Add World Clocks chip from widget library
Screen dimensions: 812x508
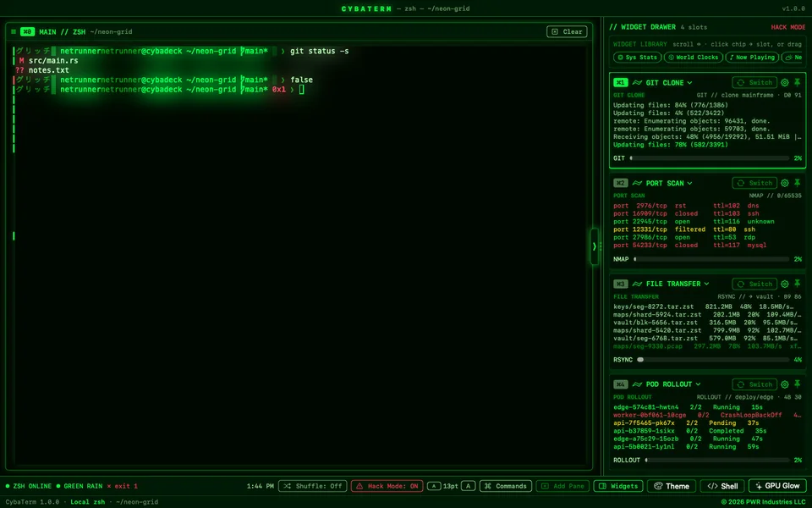tap(693, 57)
